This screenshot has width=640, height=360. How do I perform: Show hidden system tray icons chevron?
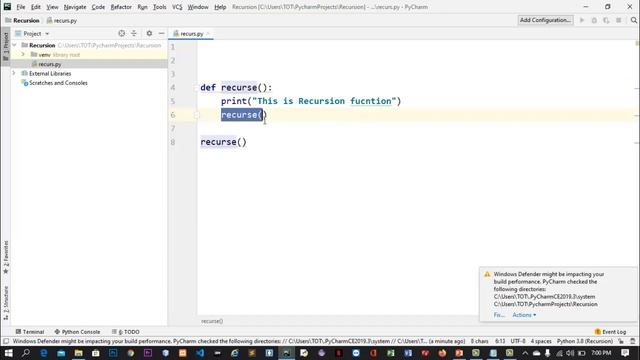click(525, 353)
